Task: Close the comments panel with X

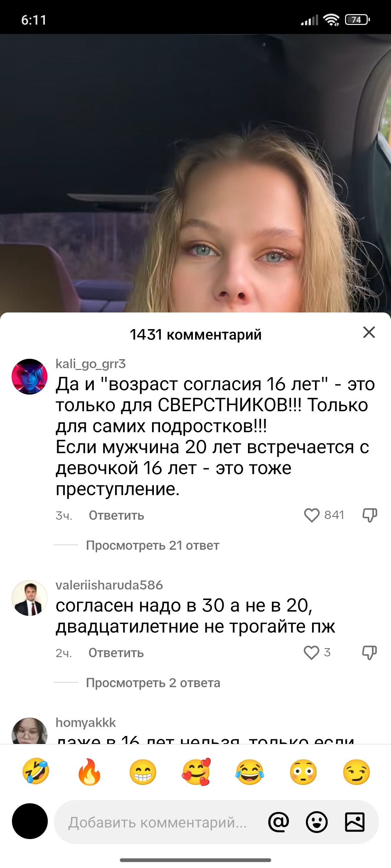Action: point(369,332)
